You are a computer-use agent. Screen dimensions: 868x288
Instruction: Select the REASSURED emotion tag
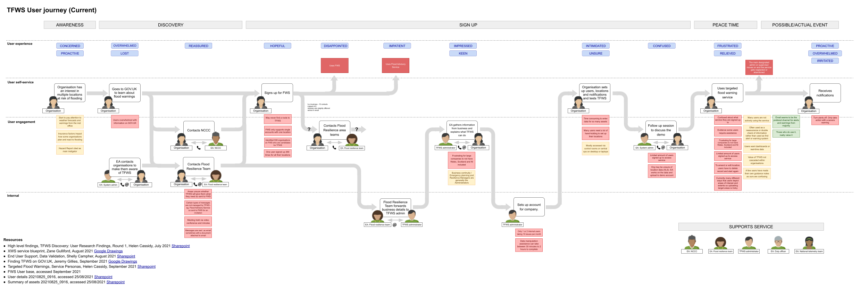tap(199, 46)
